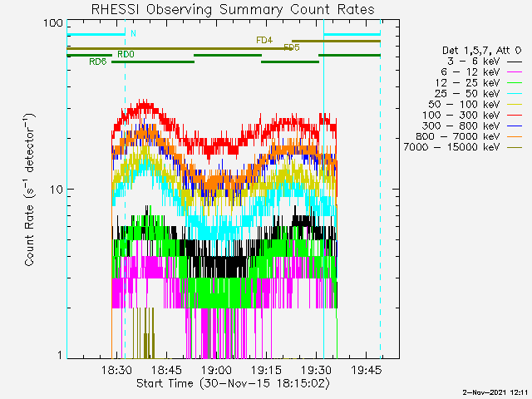Click the olive FD4 bar right of its label
The image size is (532, 399).
tap(336, 42)
